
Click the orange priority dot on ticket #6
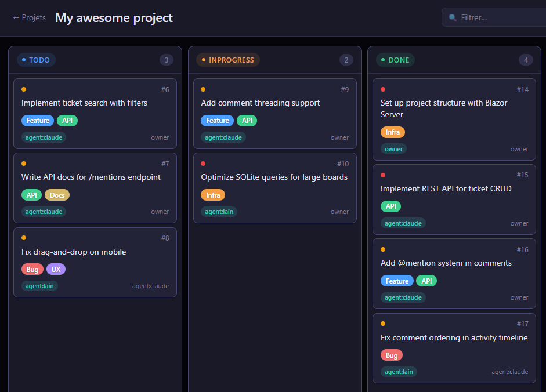tap(24, 89)
